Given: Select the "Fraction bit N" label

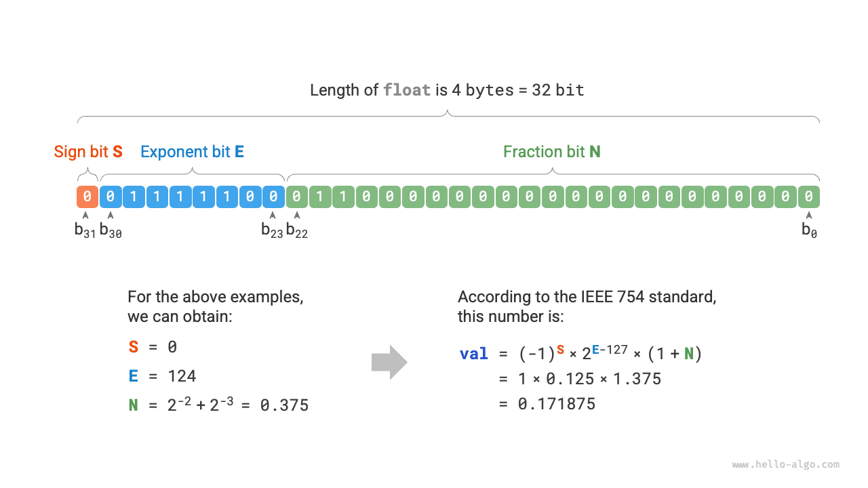Looking at the screenshot, I should coord(552,152).
